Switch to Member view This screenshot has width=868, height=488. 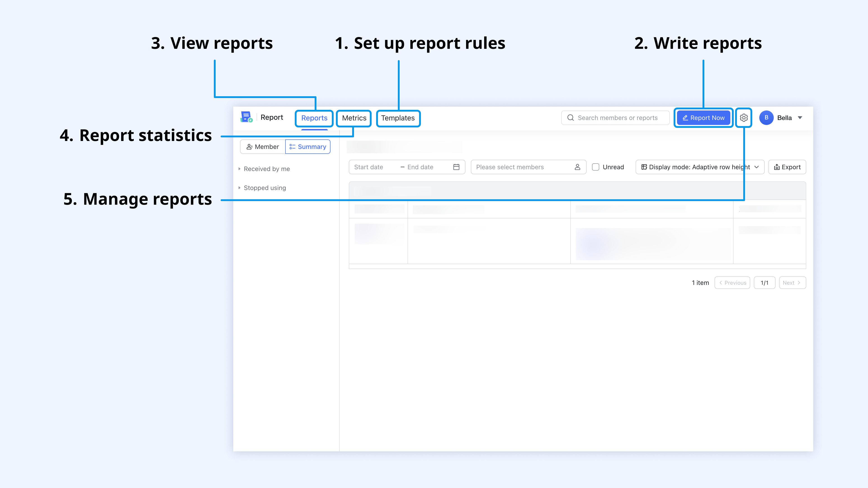(262, 146)
